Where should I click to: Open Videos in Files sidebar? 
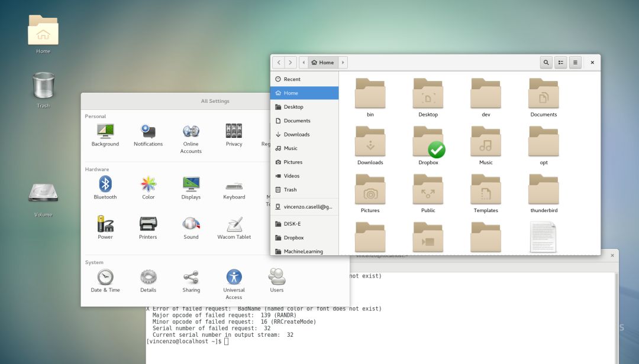pos(305,176)
